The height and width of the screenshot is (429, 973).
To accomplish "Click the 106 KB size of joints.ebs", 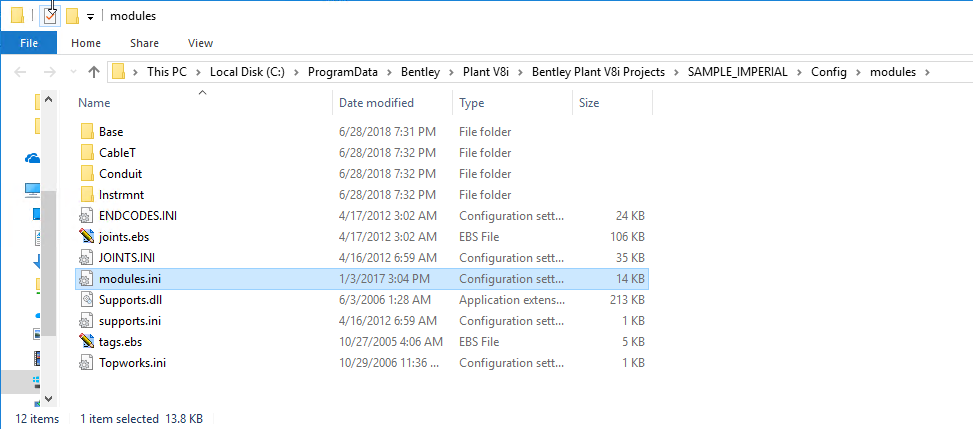I will [627, 237].
